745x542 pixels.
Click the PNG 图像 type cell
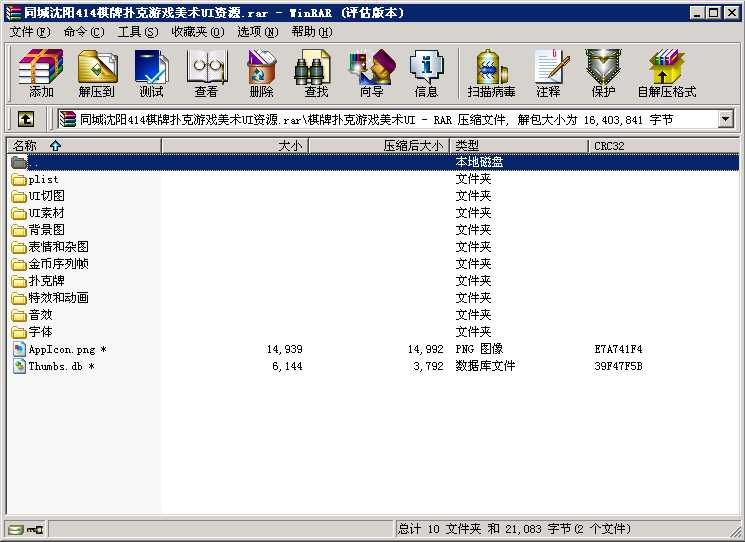(x=479, y=349)
